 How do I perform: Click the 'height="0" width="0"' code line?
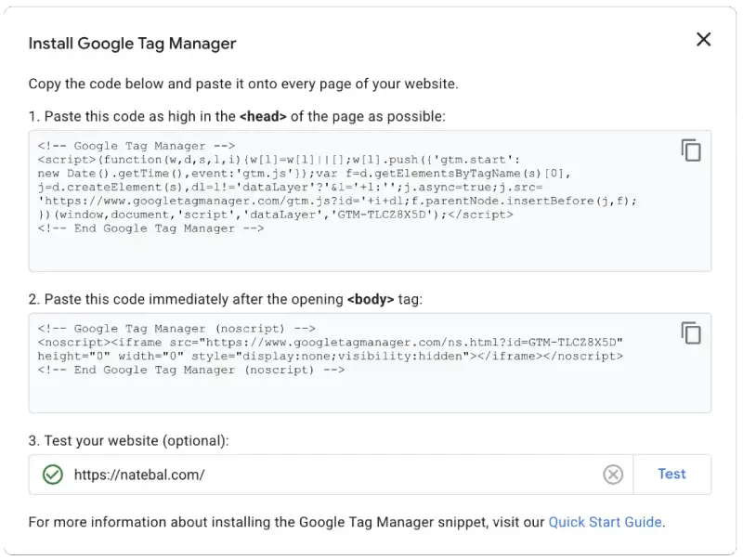[x=331, y=356]
